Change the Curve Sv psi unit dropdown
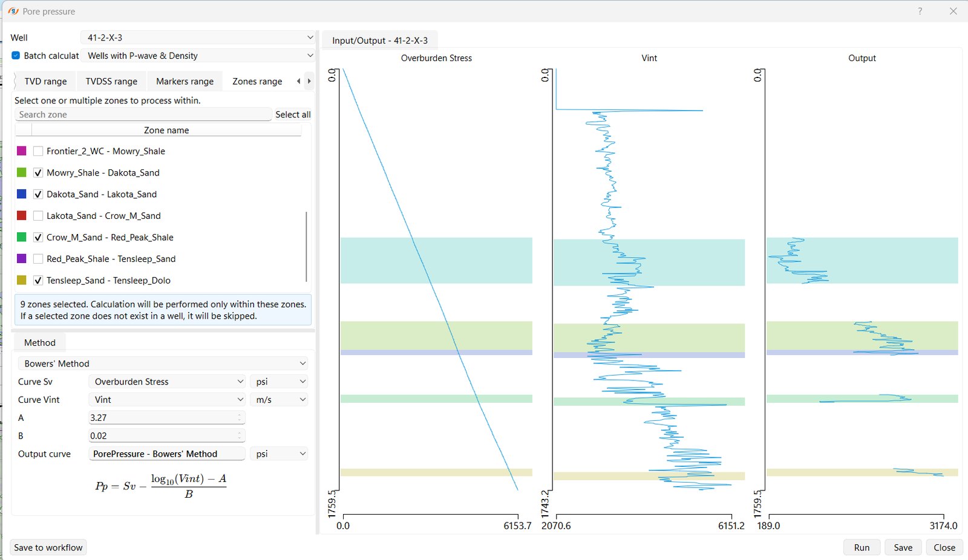968x560 pixels. [x=279, y=382]
